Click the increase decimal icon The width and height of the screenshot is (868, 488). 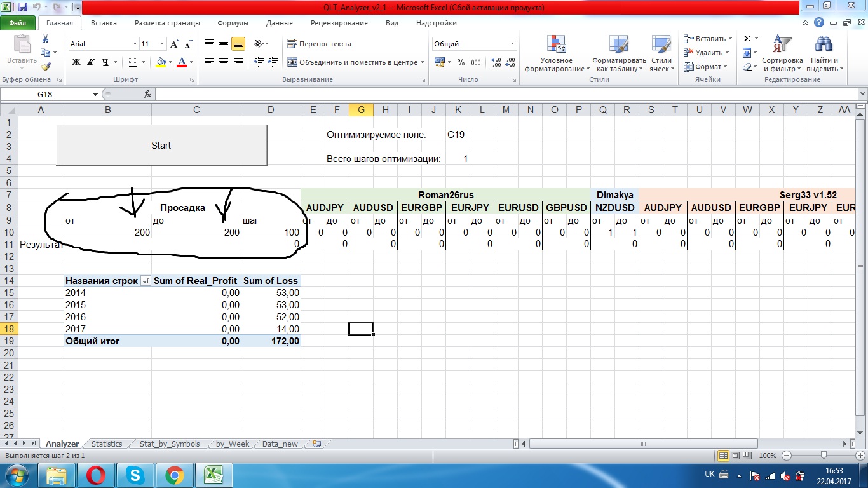click(496, 62)
